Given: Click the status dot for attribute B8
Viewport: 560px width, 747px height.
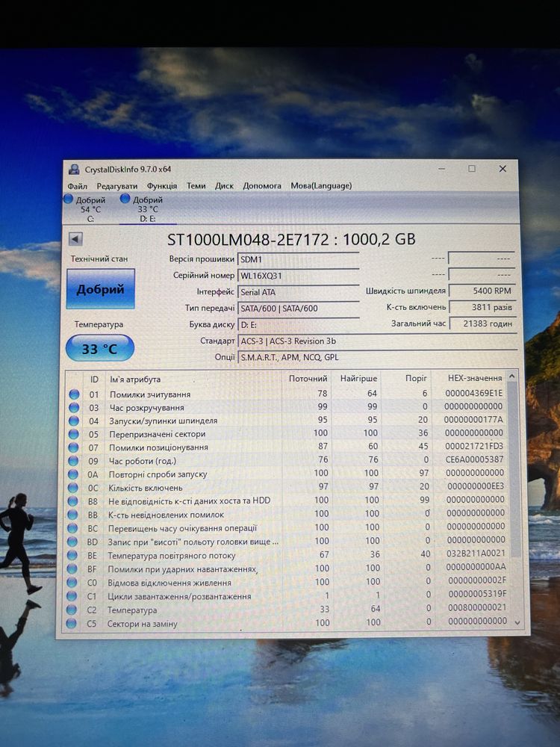Looking at the screenshot, I should (72, 501).
